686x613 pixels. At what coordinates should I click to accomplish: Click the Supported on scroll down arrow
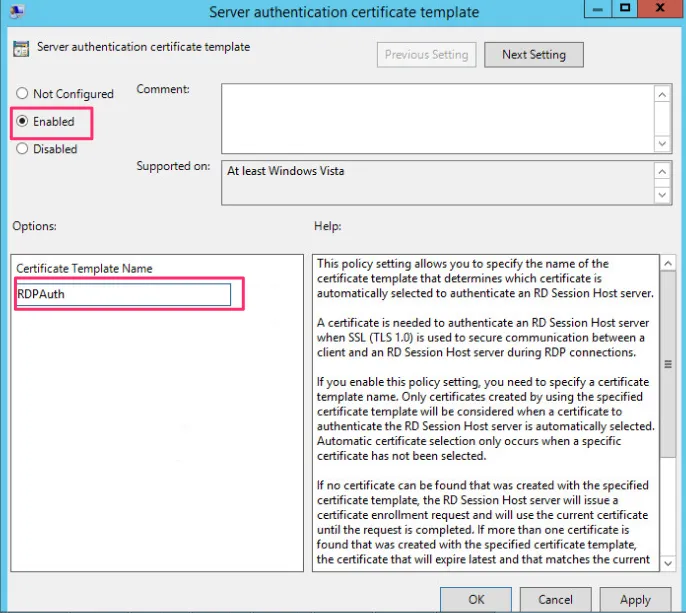click(661, 195)
